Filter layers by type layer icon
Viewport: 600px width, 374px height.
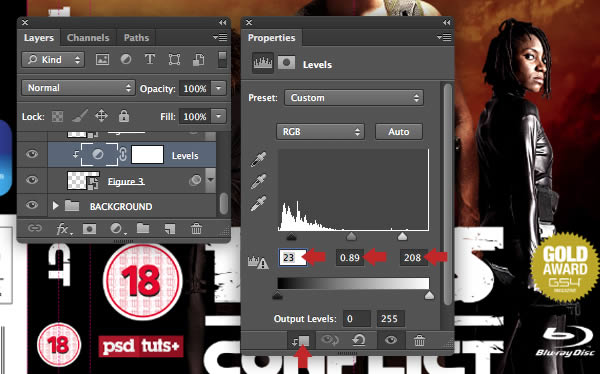[x=150, y=59]
